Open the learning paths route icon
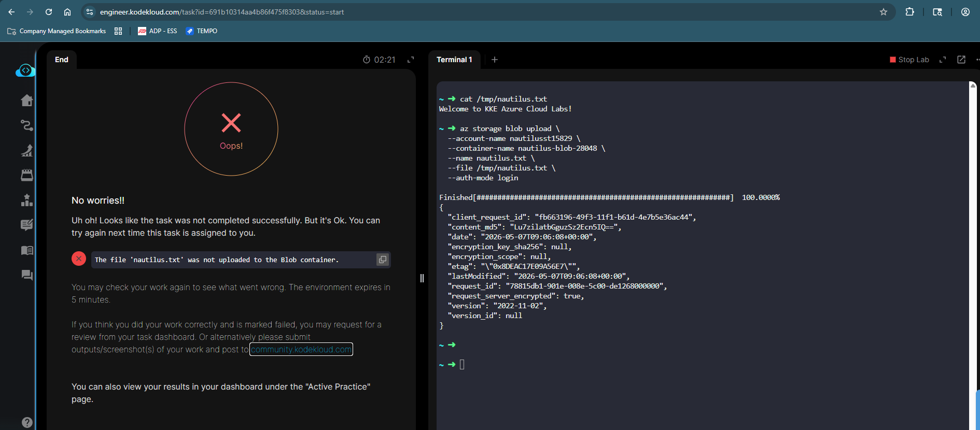This screenshot has width=980, height=430. click(26, 125)
